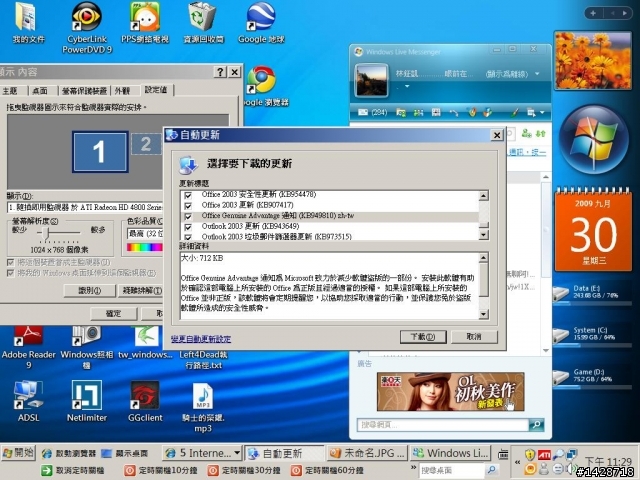Click the OL autumn fashion advertisement banner
Viewport: 640px width, 480px height.
point(450,391)
